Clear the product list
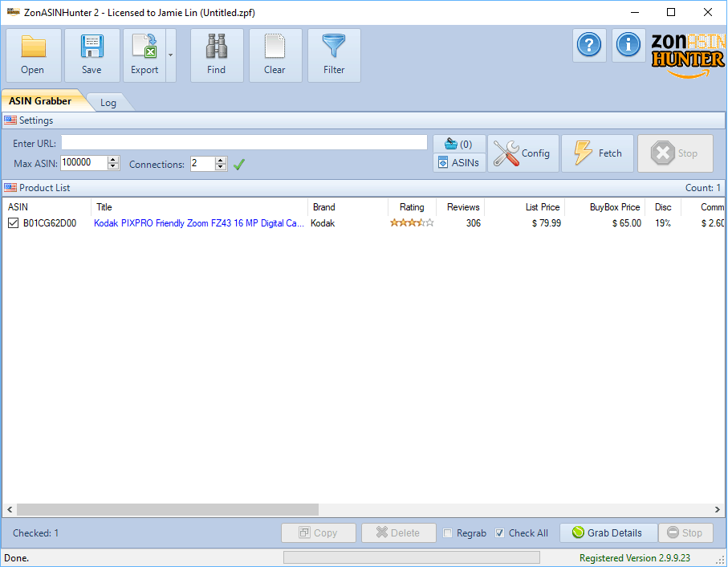 click(275, 55)
